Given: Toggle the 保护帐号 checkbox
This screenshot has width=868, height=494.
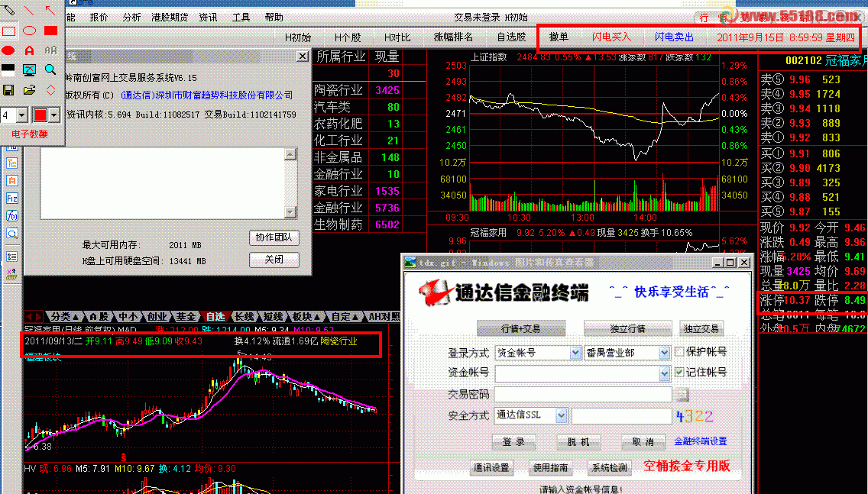Looking at the screenshot, I should point(680,351).
